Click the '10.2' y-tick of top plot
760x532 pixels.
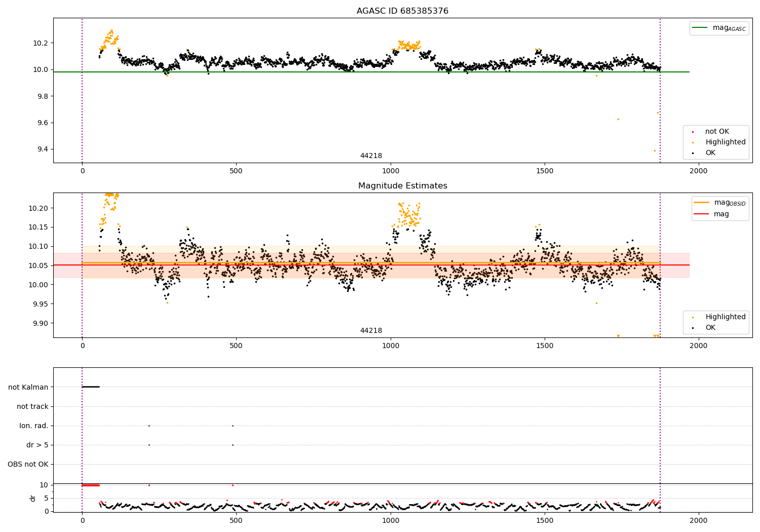point(41,43)
